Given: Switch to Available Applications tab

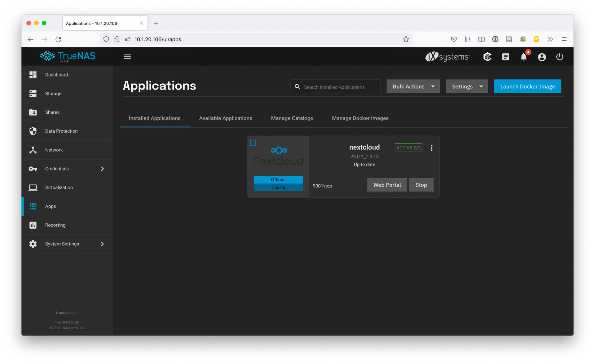Looking at the screenshot, I should 226,118.
